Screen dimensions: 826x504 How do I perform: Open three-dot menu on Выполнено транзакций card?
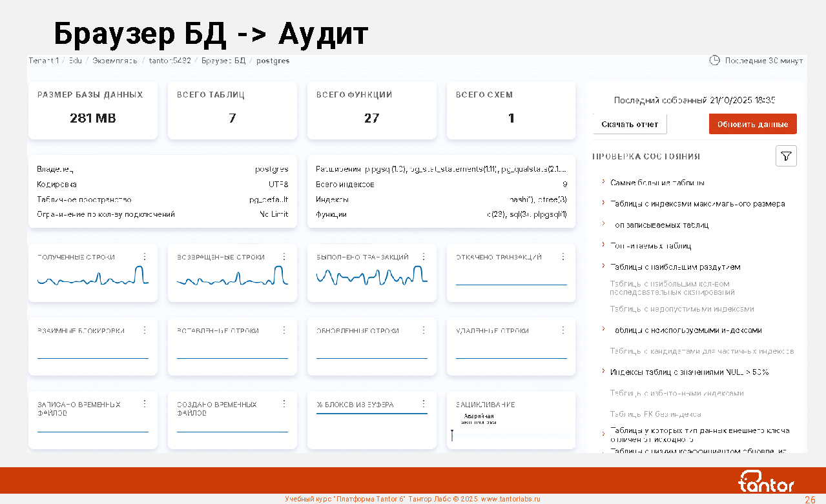tap(424, 256)
